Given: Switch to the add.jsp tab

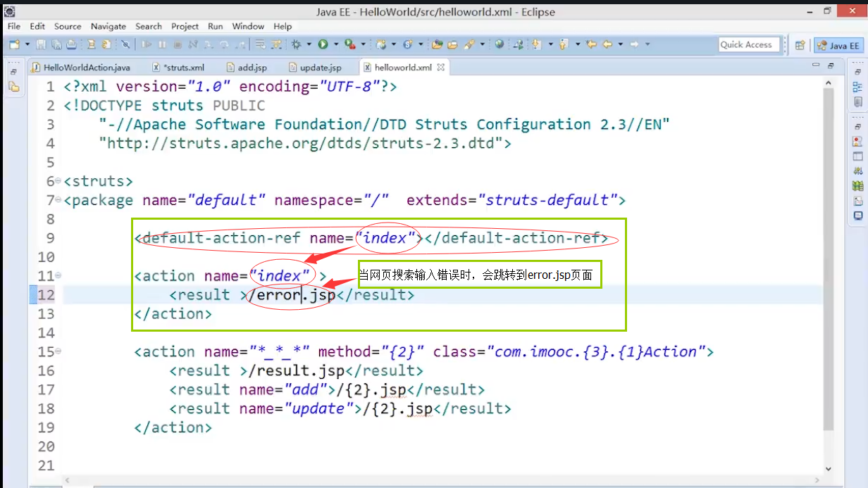Looking at the screenshot, I should (x=247, y=68).
